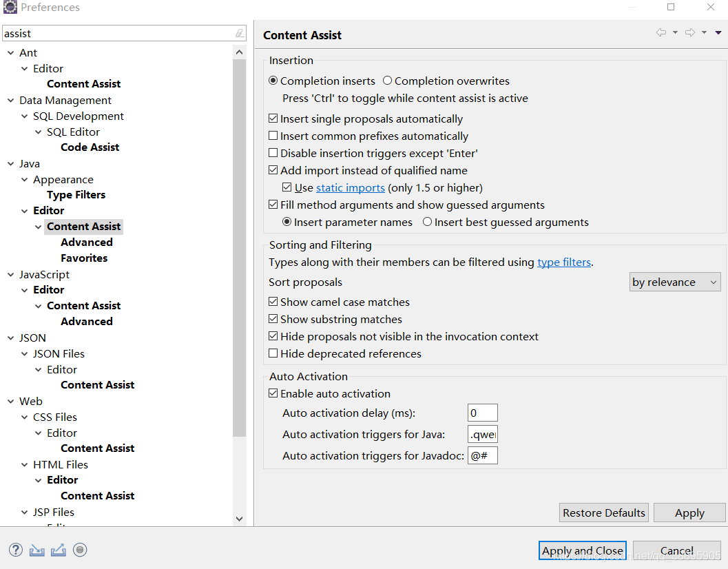Open the forward history dropdown arrow
The image size is (728, 569).
[x=705, y=32]
